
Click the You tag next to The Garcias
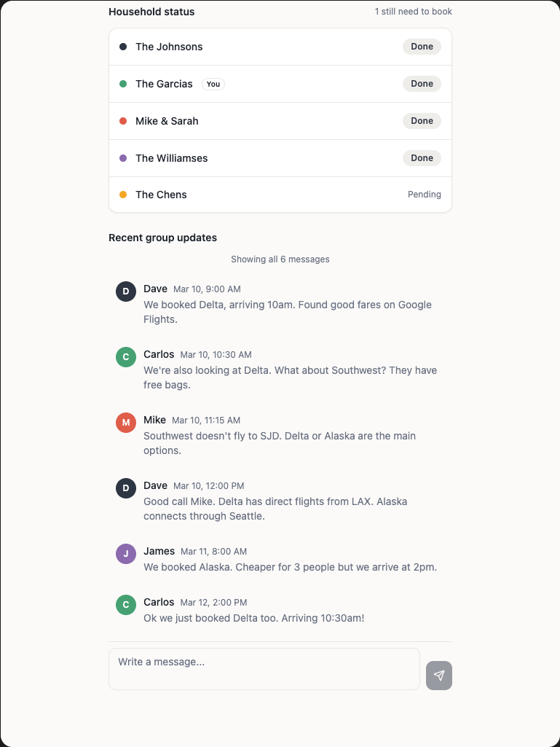(x=213, y=84)
